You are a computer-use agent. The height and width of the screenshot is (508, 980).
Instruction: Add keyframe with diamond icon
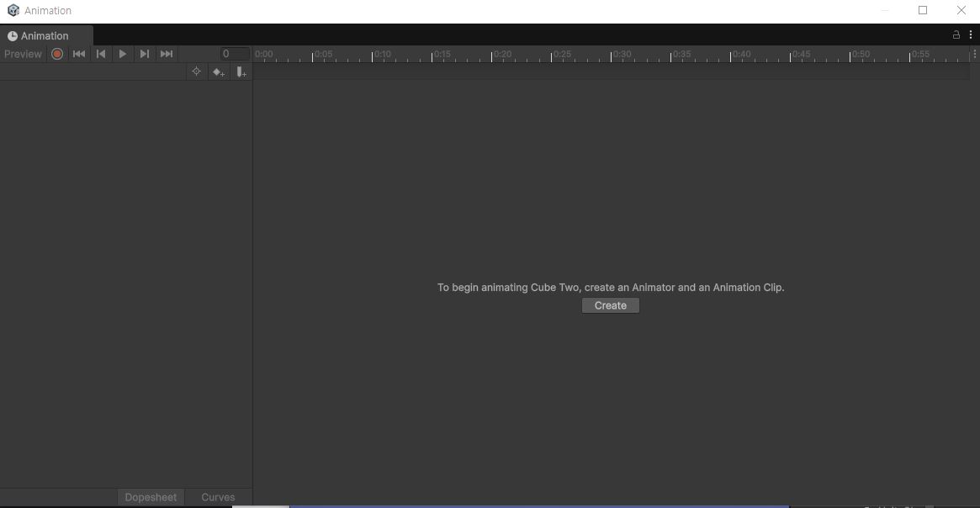(x=218, y=71)
